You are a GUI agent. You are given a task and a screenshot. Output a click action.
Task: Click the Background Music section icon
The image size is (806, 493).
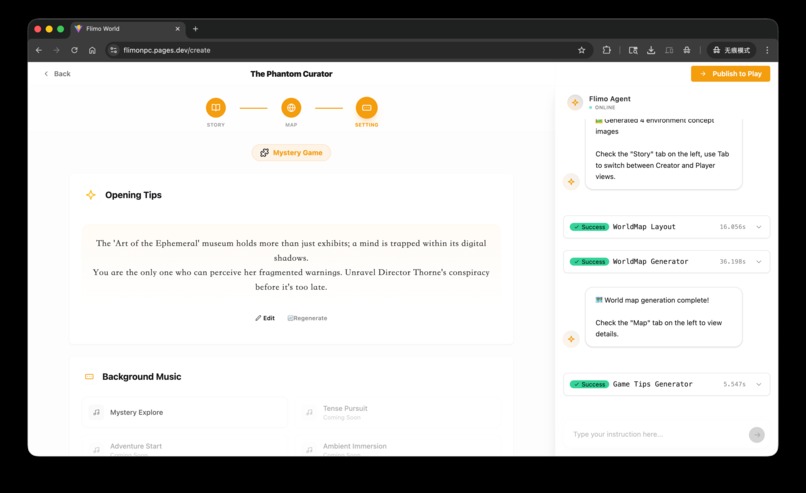click(x=89, y=377)
